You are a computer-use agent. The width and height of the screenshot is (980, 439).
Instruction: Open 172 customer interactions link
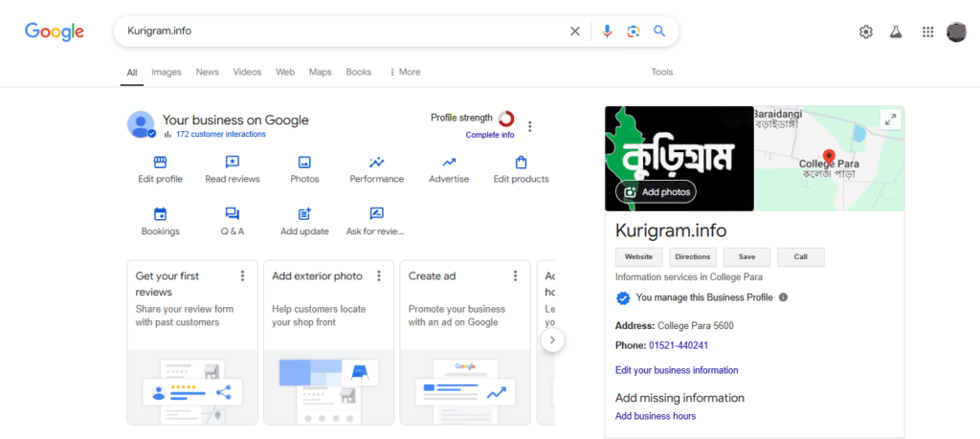[x=221, y=134]
